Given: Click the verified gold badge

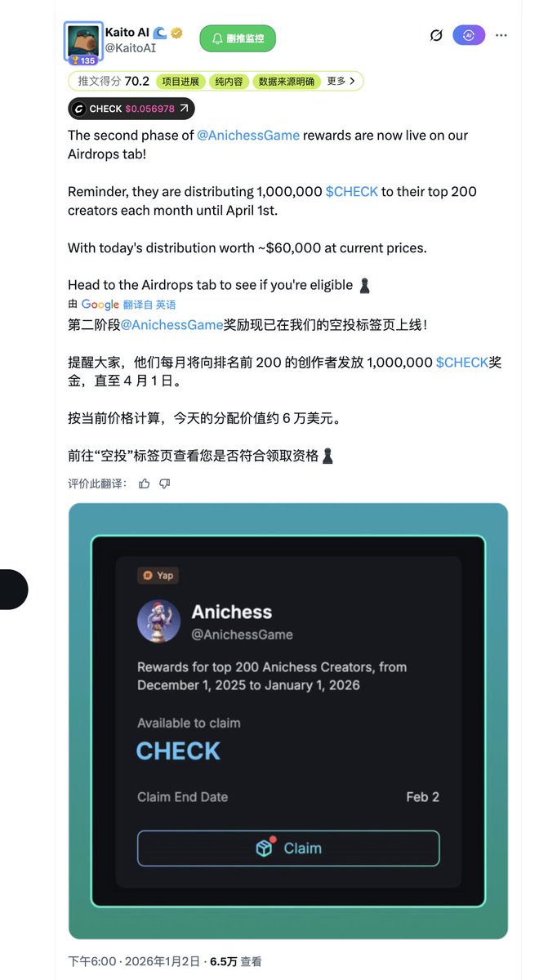Looking at the screenshot, I should (177, 33).
